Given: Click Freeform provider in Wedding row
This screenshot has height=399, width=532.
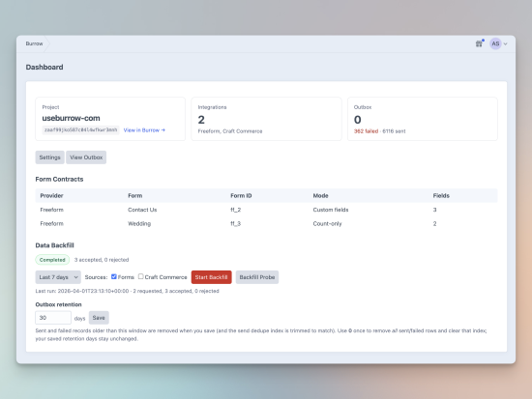Looking at the screenshot, I should (51, 224).
